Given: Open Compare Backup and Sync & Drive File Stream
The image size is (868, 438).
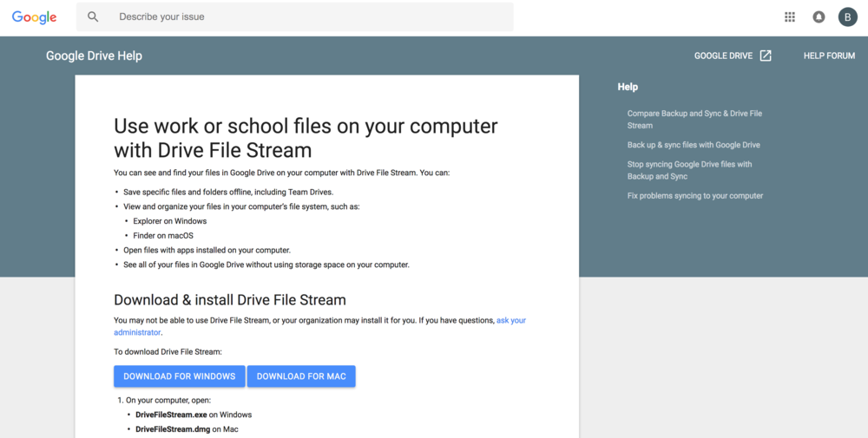Looking at the screenshot, I should 694,120.
